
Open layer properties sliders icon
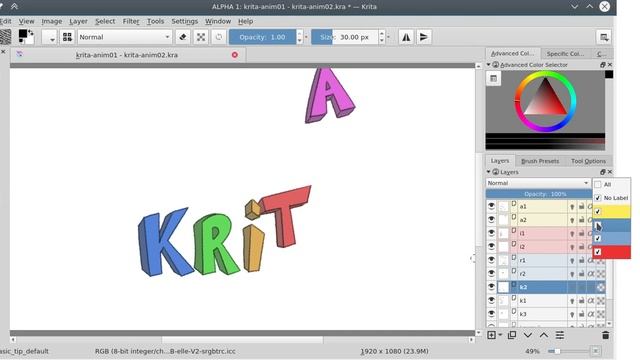click(560, 335)
